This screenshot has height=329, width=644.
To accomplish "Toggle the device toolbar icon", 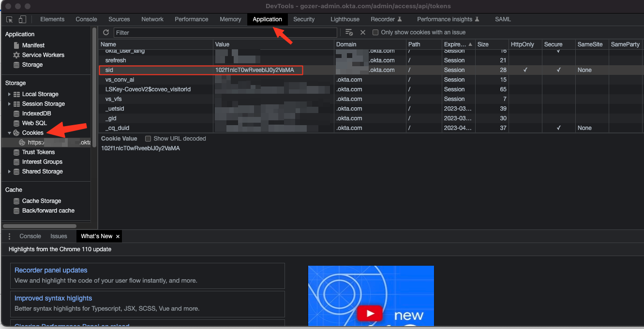I will pos(22,19).
